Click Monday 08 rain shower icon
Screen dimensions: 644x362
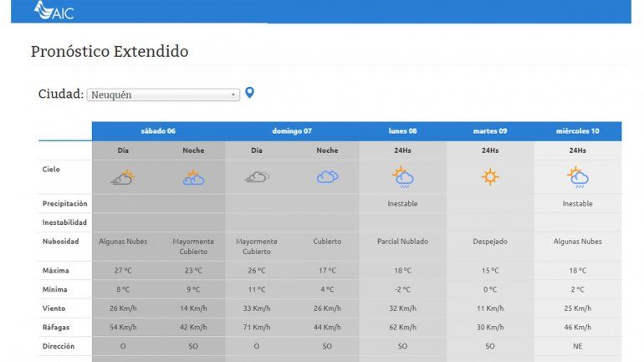tap(403, 177)
